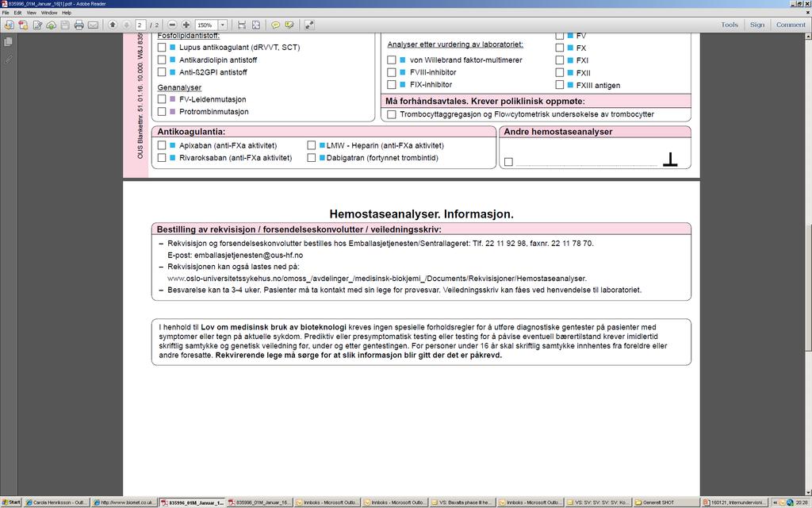This screenshot has height=508, width=812.
Task: Click the Antikoagulantia: section header
Action: click(x=191, y=132)
